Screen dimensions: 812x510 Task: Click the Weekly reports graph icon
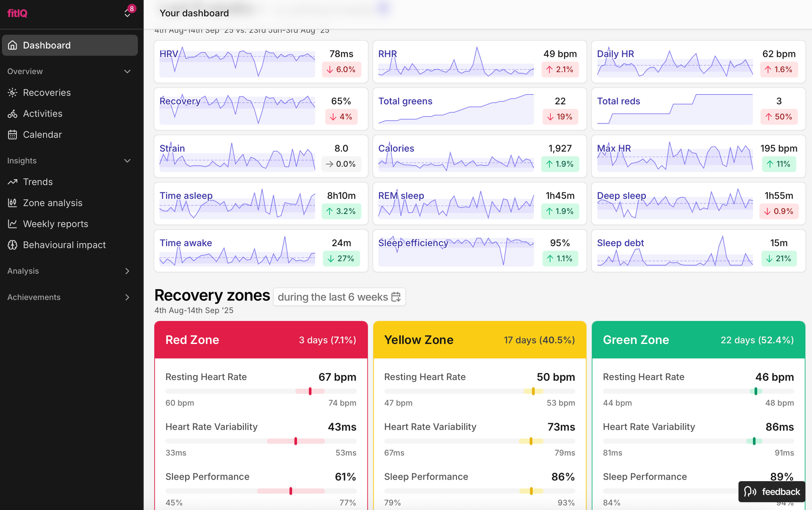[x=13, y=224]
